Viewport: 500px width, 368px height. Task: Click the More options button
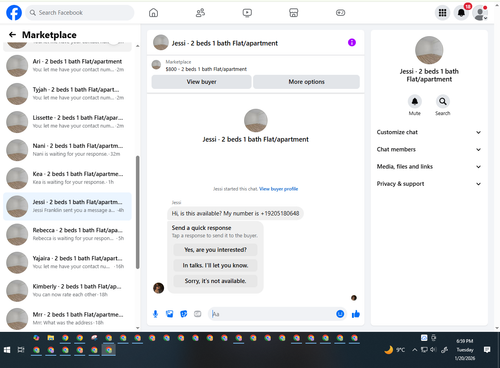tap(306, 82)
